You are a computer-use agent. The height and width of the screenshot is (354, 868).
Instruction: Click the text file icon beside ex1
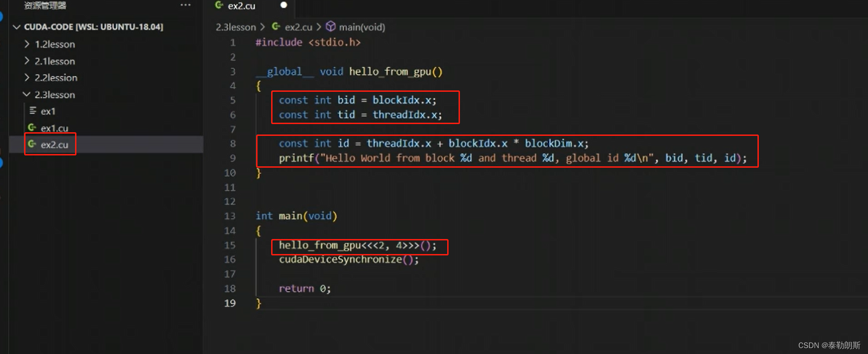[33, 110]
